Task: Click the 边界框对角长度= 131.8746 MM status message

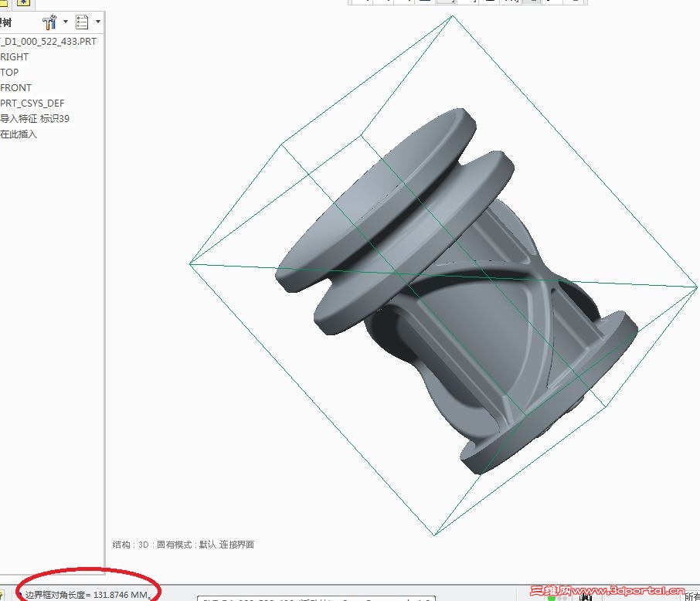Action: pyautogui.click(x=87, y=595)
